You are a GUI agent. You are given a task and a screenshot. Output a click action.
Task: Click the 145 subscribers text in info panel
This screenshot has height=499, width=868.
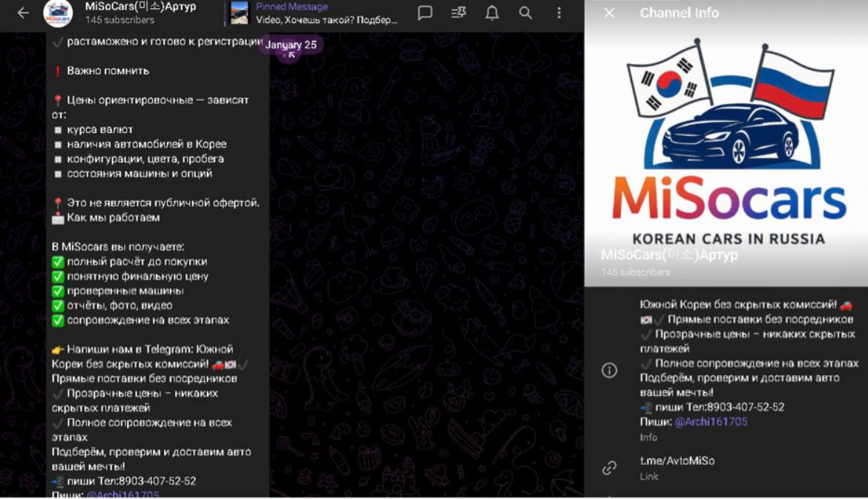click(635, 273)
